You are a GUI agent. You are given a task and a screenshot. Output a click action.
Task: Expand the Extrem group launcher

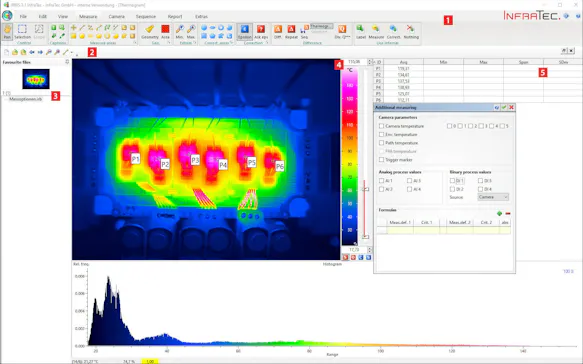point(194,43)
